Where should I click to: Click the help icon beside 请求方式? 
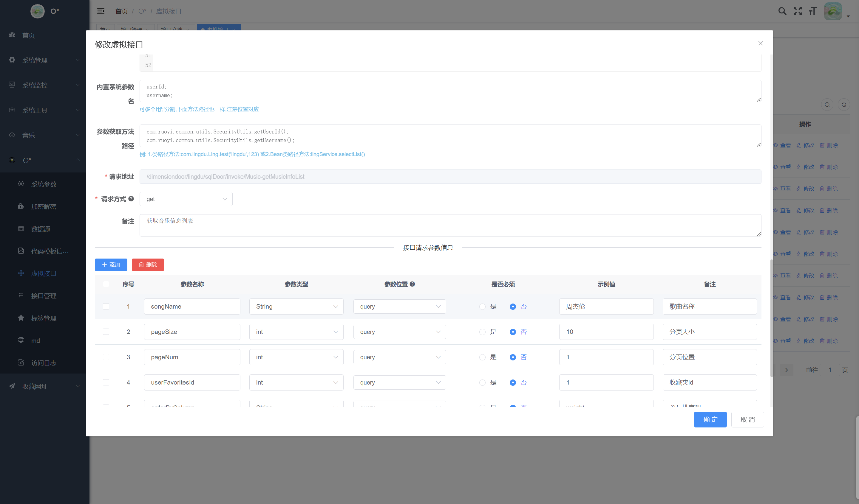click(131, 199)
